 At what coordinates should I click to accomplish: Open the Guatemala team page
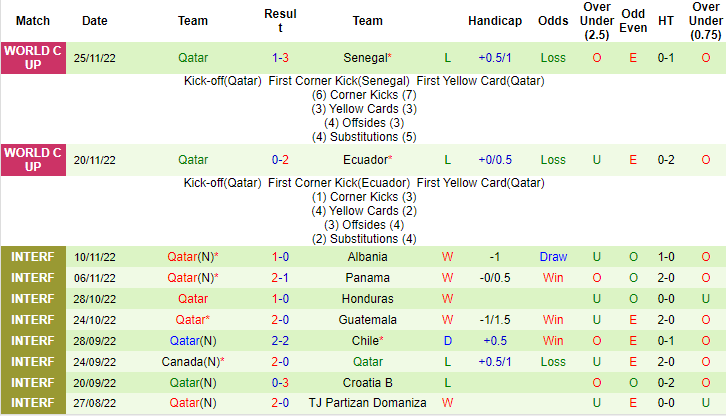point(367,320)
